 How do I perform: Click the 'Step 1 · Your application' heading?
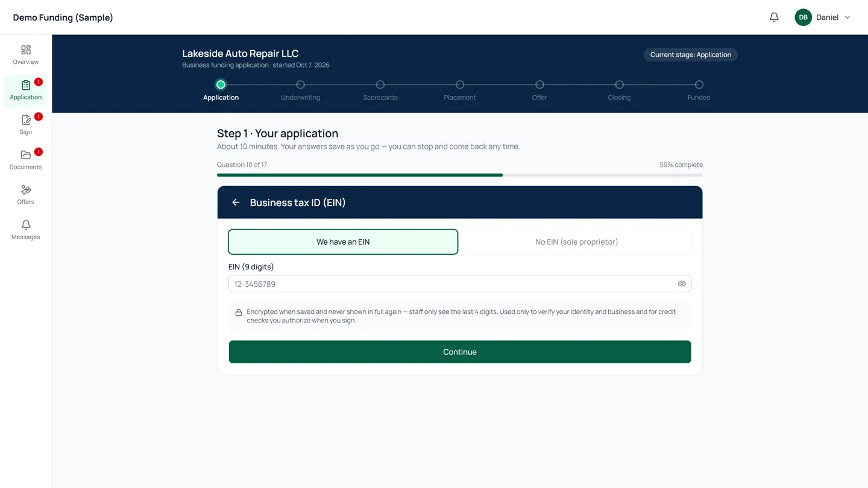[278, 133]
